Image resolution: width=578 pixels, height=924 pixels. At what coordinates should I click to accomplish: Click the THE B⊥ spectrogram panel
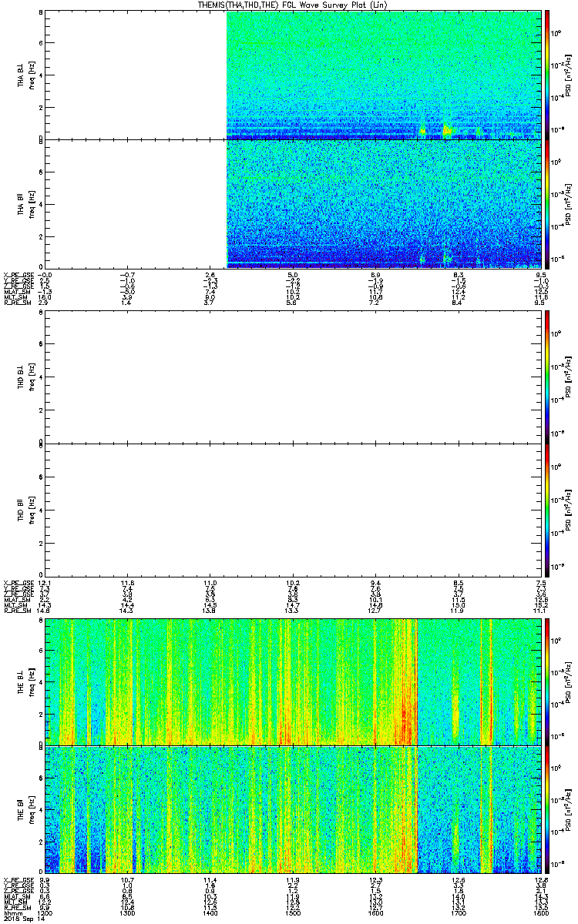[292, 681]
